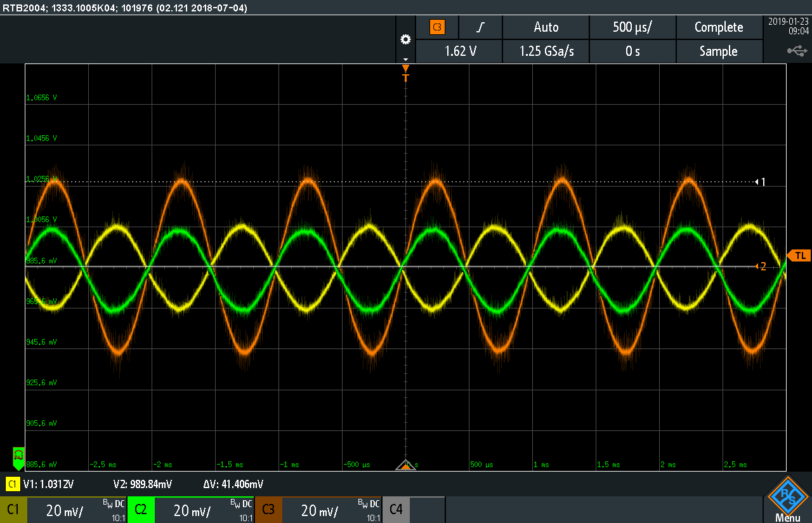This screenshot has width=812, height=523.
Task: Click the -1 ms time axis label
Action: pos(291,465)
